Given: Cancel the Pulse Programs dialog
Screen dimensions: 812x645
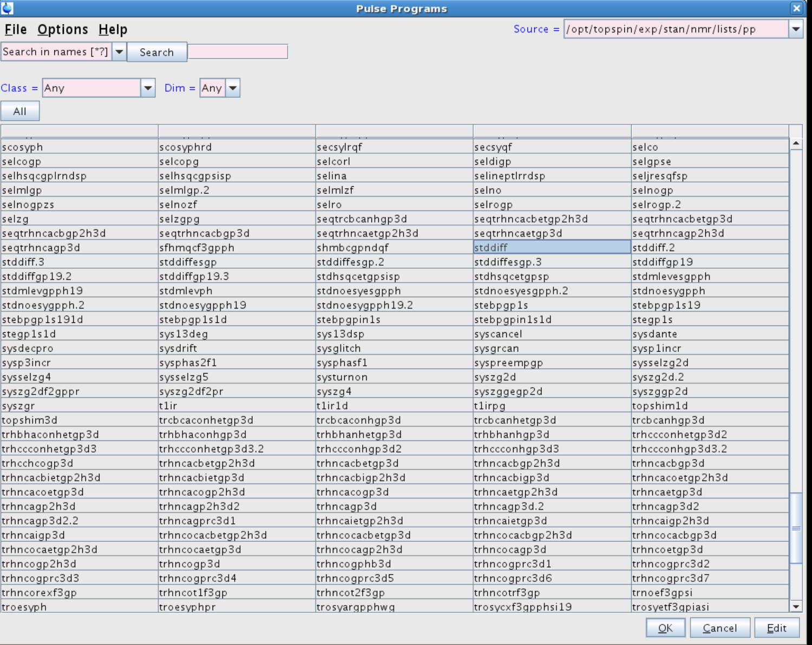Looking at the screenshot, I should pyautogui.click(x=719, y=628).
